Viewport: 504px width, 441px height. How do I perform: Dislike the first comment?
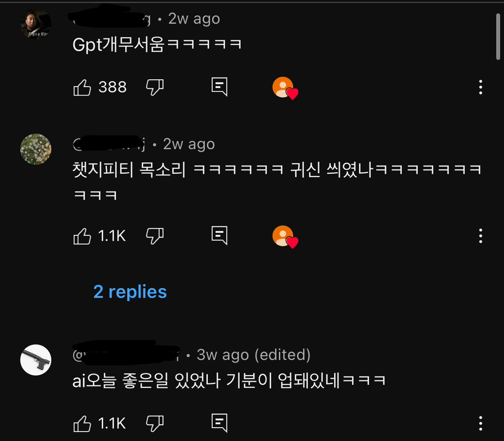pos(154,86)
